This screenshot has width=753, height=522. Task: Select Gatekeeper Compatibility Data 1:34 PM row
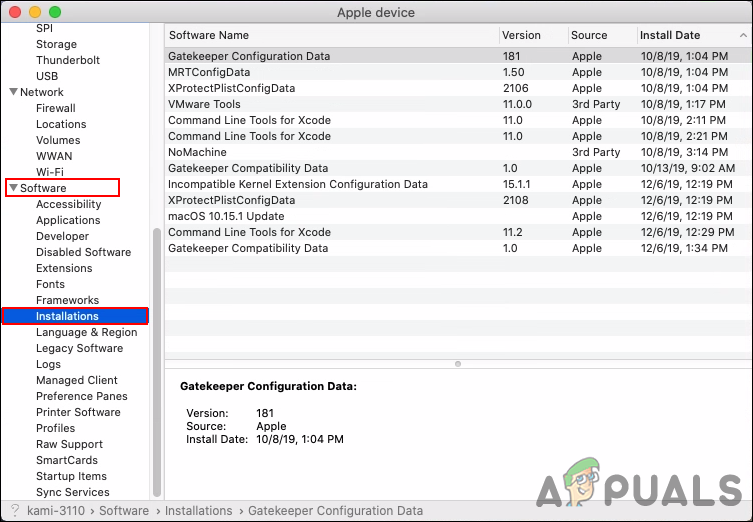[x=458, y=248]
